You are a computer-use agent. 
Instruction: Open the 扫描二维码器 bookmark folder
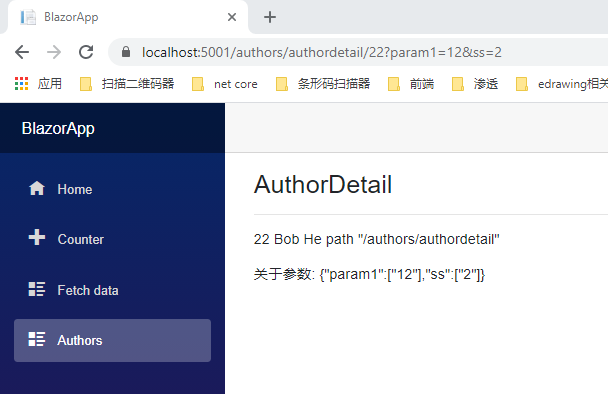click(127, 84)
